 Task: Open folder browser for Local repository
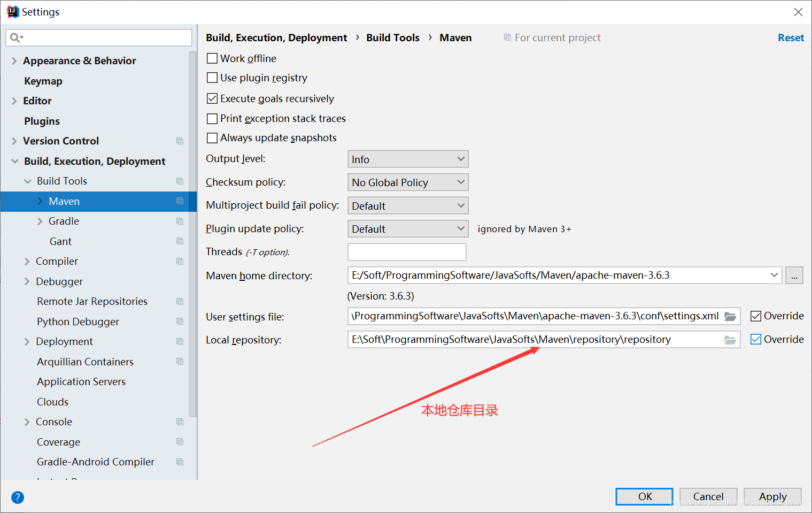coord(730,340)
